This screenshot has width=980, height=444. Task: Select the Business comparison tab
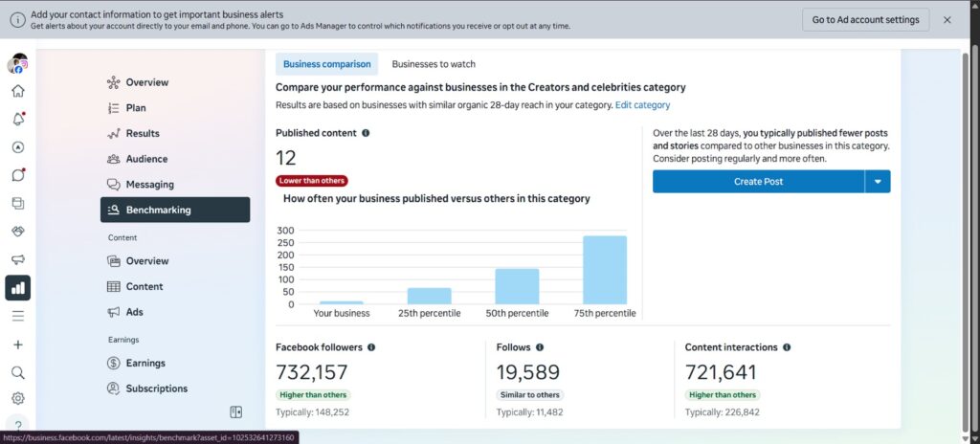point(327,64)
